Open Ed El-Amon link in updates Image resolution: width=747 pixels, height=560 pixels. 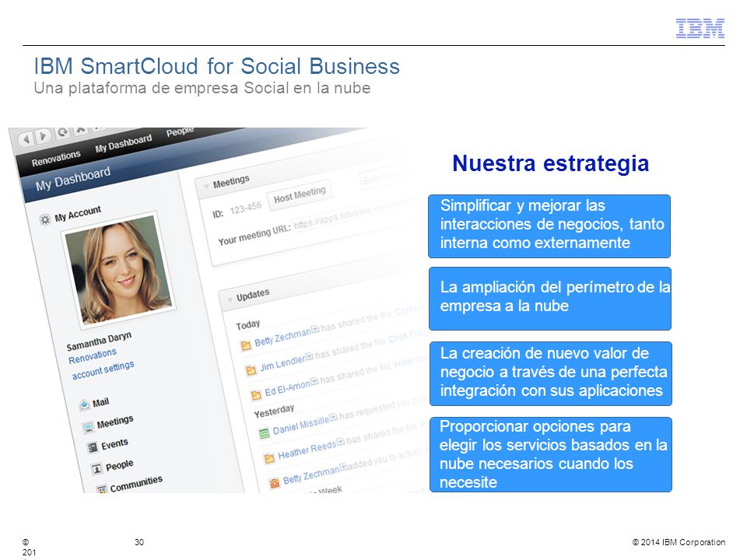pyautogui.click(x=288, y=389)
